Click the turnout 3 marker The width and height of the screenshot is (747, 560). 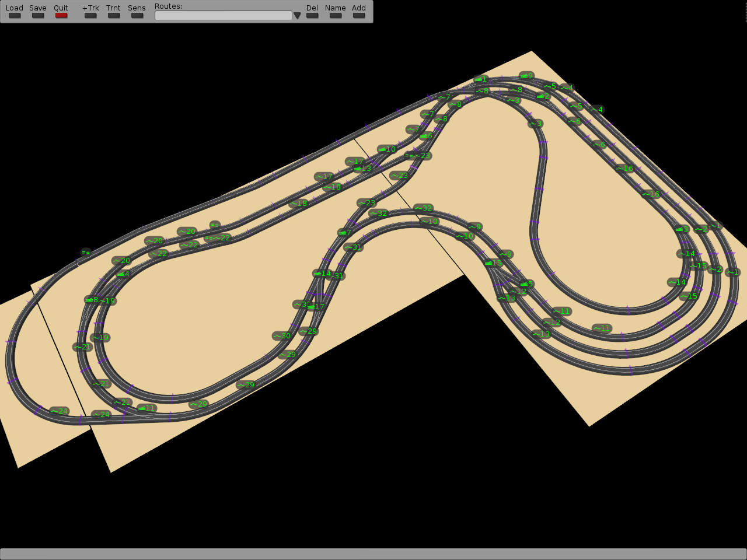coord(682,229)
